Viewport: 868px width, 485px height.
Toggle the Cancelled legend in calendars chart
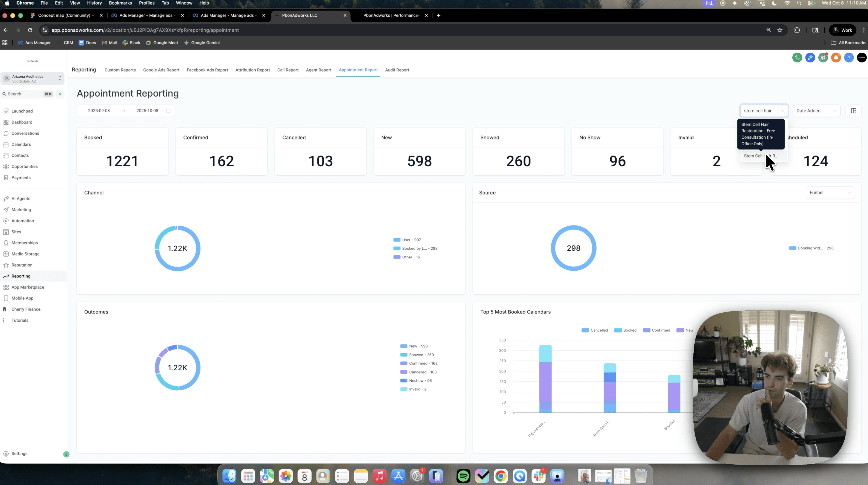click(595, 330)
